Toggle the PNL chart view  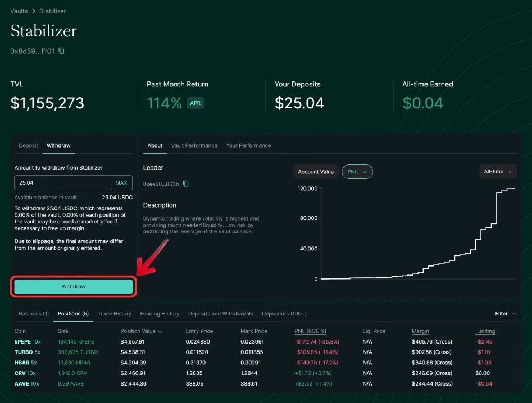[x=357, y=172]
